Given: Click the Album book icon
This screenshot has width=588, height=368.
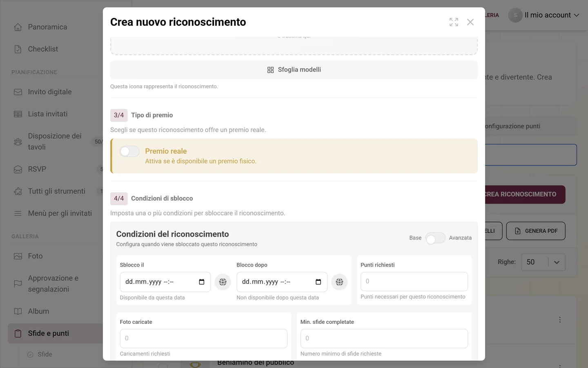Looking at the screenshot, I should (18, 312).
